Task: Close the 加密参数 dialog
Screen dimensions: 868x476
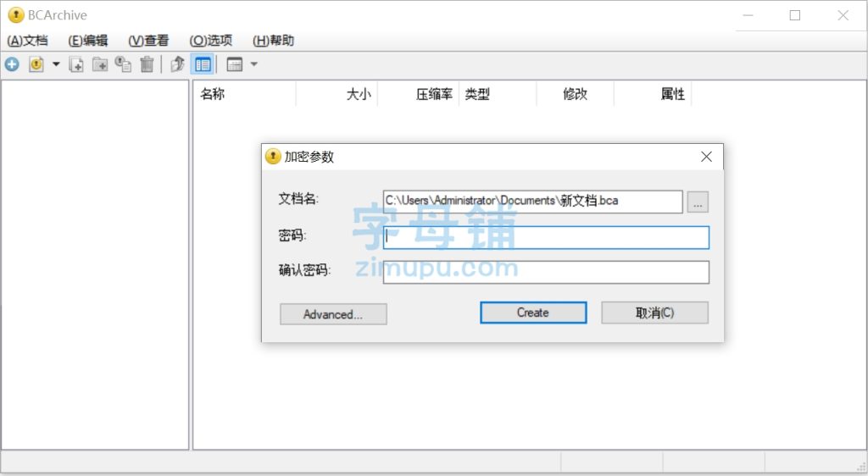Action: tap(706, 157)
